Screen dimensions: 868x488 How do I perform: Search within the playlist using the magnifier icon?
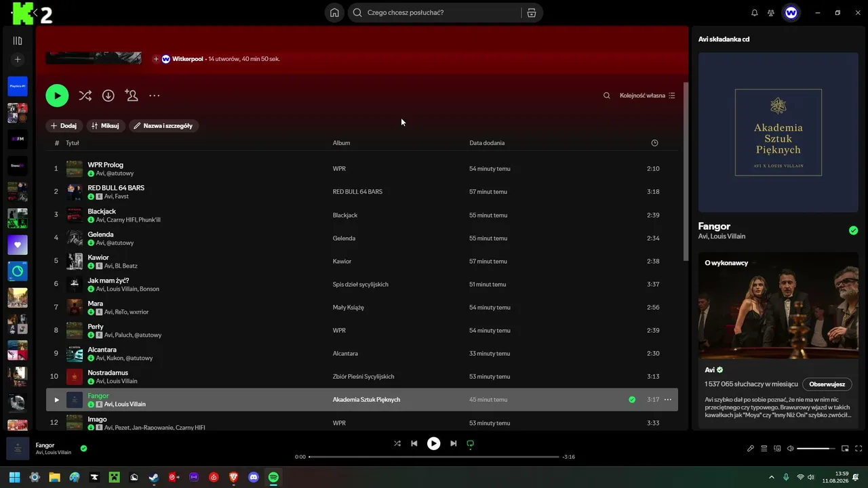coord(607,96)
